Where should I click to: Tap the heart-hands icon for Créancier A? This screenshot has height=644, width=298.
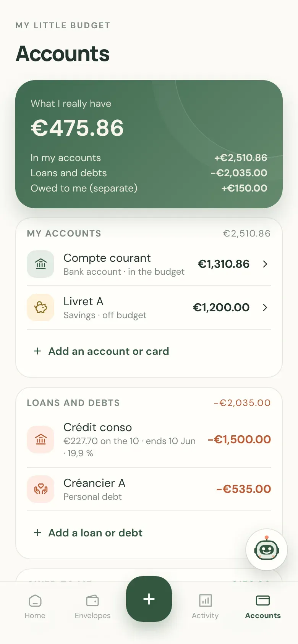tap(40, 489)
